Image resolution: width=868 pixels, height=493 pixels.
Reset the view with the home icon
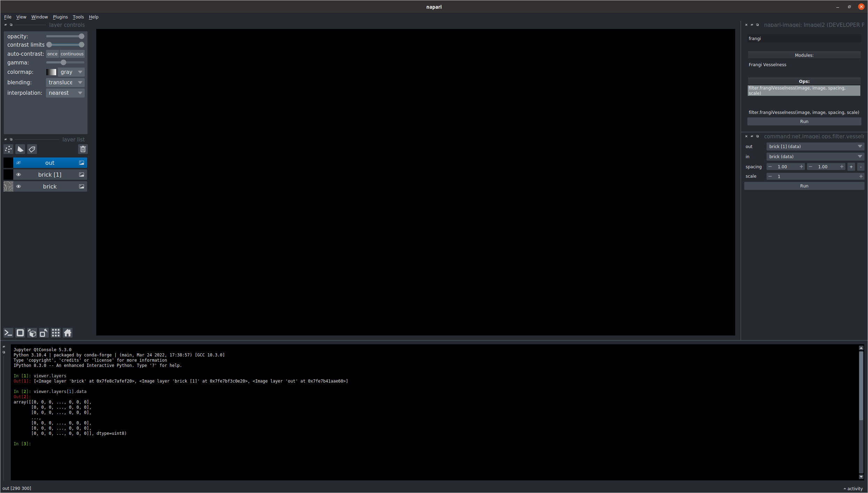67,333
